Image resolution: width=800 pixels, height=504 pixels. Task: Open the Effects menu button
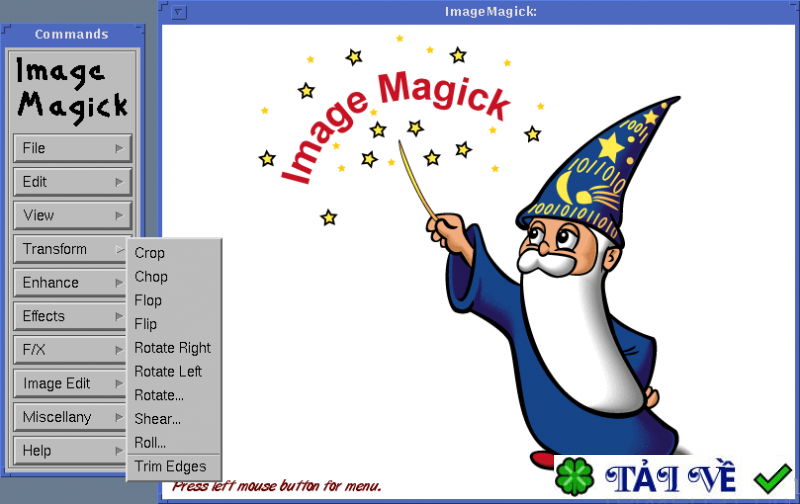click(69, 316)
